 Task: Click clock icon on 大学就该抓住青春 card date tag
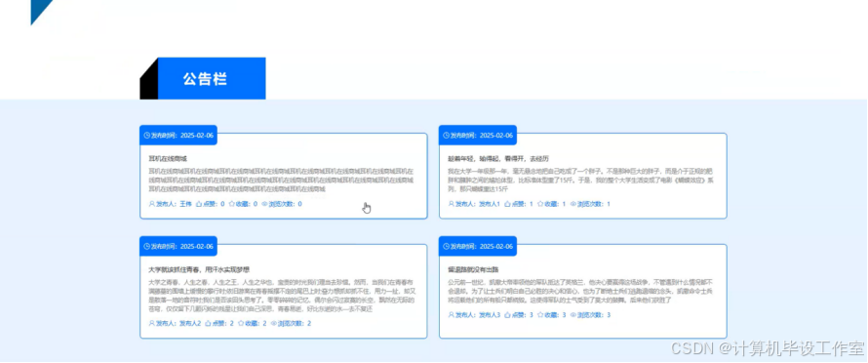coord(146,246)
